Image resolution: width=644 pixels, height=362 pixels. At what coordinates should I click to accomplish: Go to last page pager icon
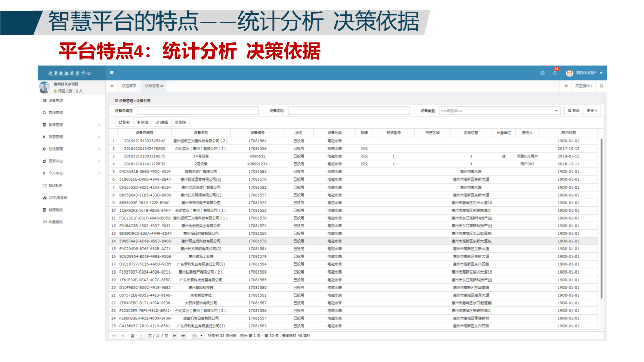click(x=183, y=335)
